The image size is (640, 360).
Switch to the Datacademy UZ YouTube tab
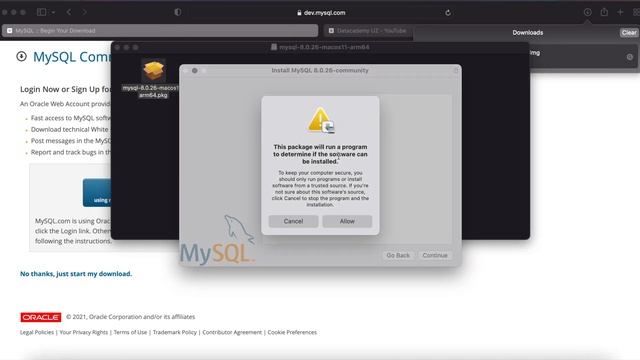368,31
